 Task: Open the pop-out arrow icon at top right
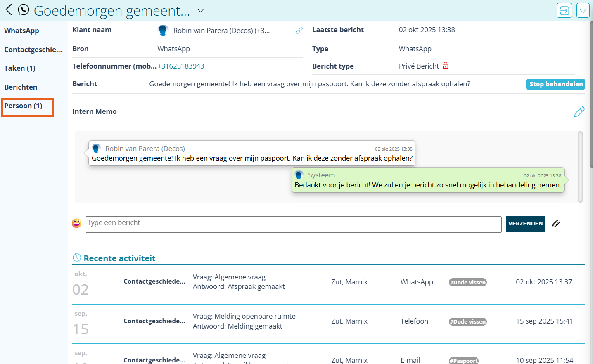tap(564, 10)
